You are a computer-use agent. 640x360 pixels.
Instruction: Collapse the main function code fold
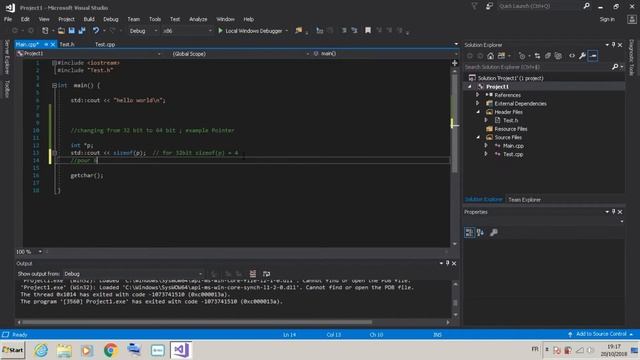pyautogui.click(x=54, y=85)
